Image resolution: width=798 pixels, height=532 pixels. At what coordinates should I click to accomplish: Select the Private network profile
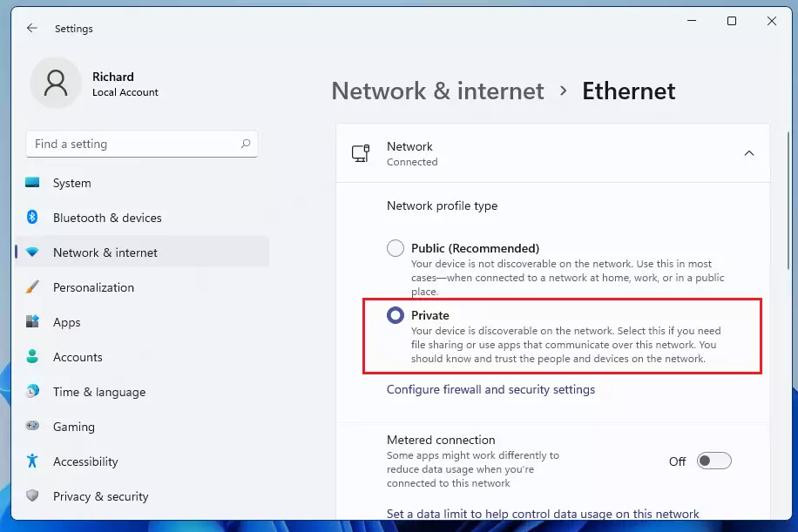click(x=396, y=315)
